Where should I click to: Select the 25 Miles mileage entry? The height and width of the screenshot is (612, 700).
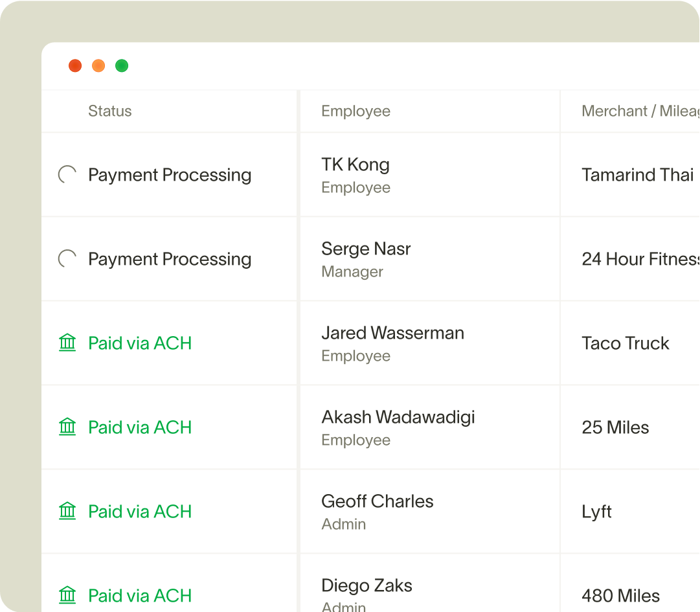(615, 427)
